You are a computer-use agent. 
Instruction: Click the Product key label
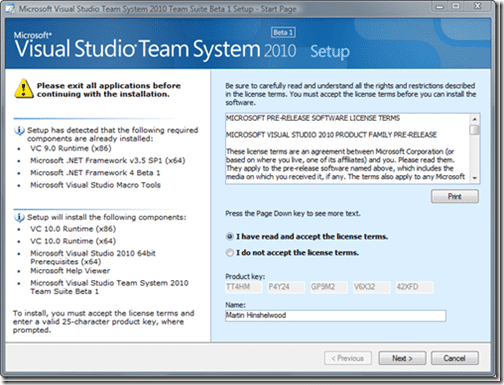coord(245,276)
